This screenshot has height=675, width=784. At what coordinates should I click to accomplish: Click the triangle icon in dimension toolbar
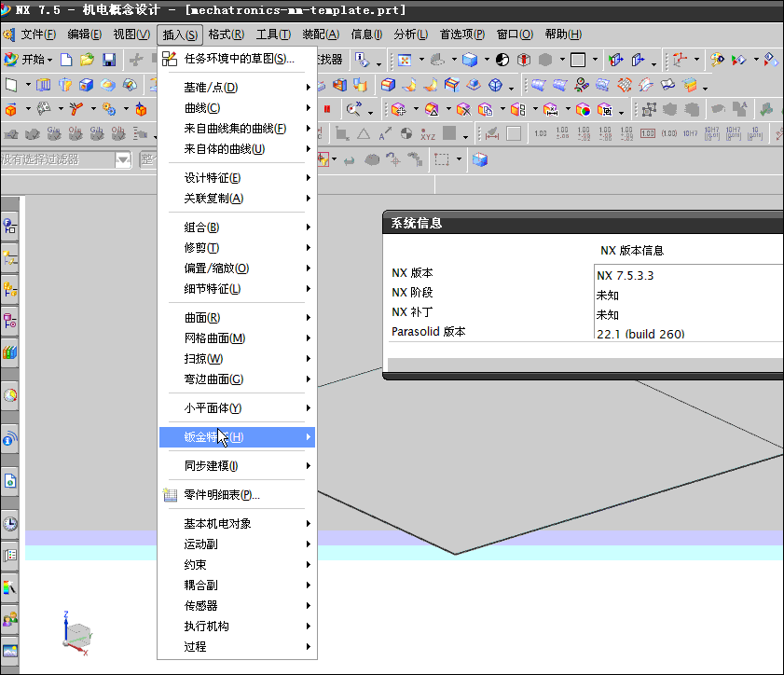click(364, 134)
